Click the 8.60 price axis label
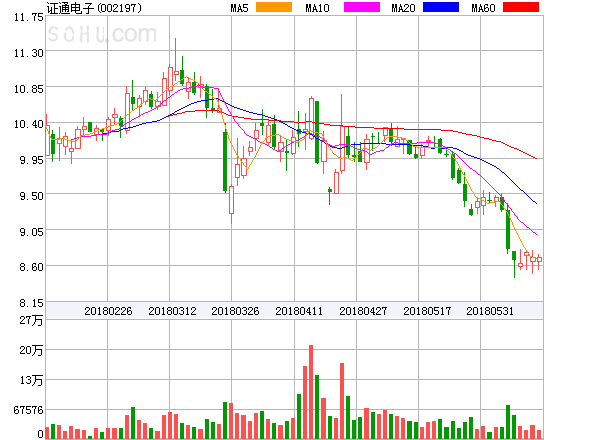Image resolution: width=600 pixels, height=440 pixels. coord(31,267)
